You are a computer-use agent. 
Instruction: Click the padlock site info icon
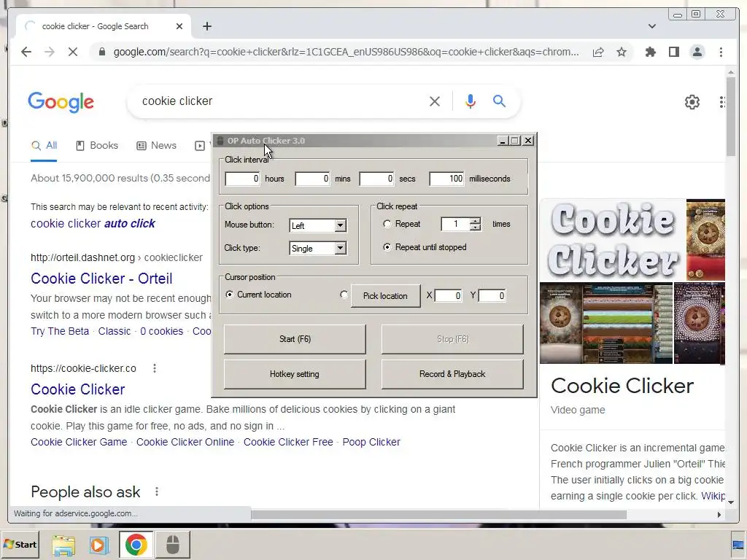coord(102,52)
